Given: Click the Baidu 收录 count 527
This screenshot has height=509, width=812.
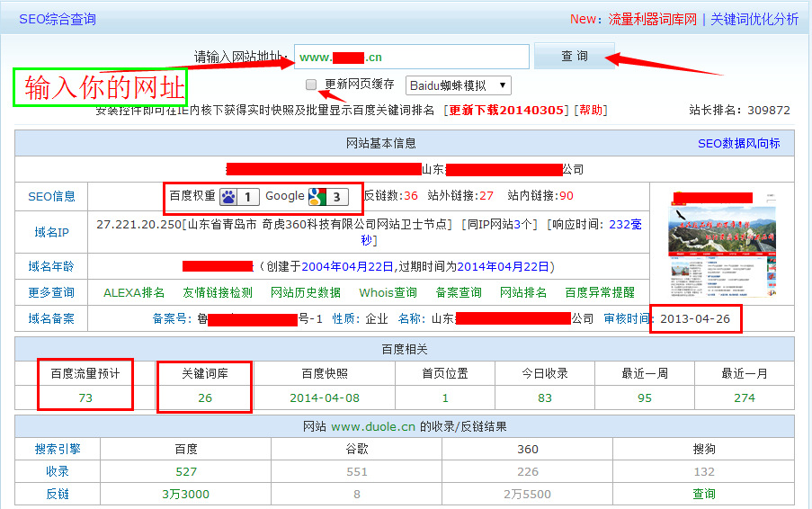Looking at the screenshot, I should pyautogui.click(x=186, y=471).
